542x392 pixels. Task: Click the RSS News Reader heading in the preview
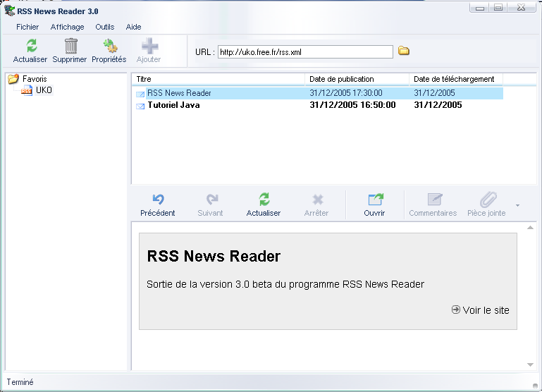pyautogui.click(x=214, y=256)
